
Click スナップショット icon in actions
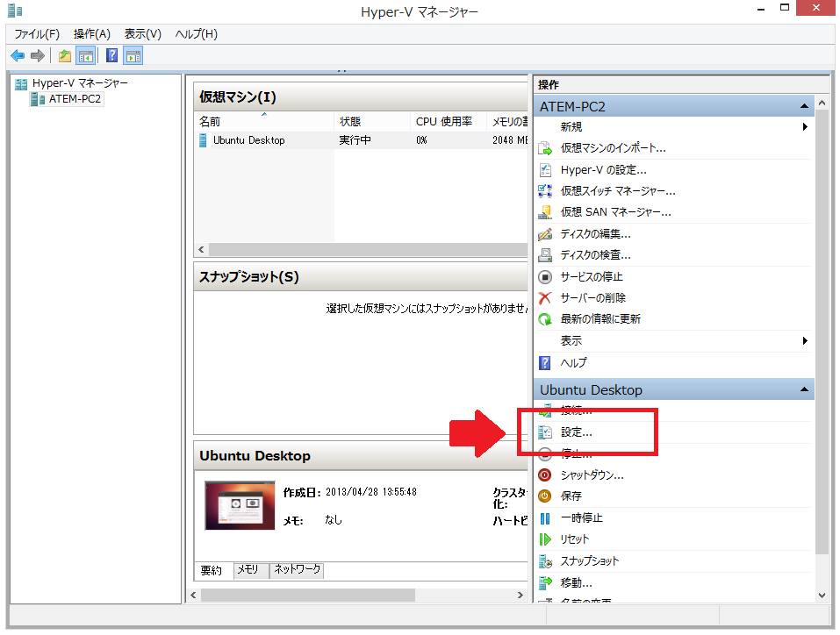545,561
